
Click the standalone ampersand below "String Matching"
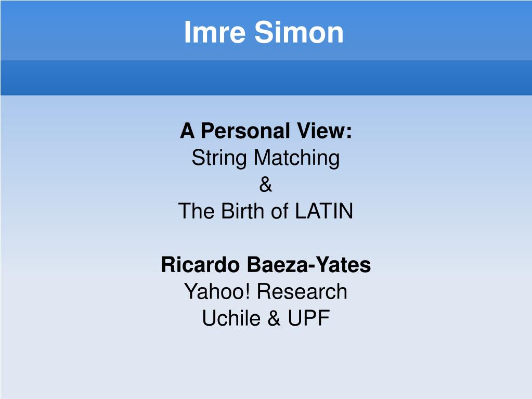(x=266, y=185)
